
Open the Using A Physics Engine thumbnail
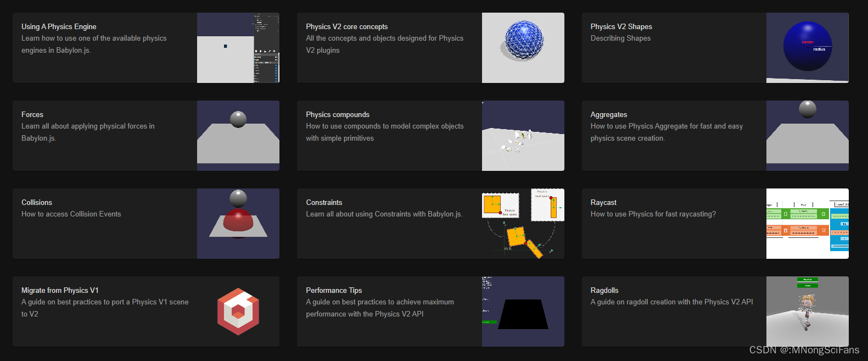[x=238, y=48]
